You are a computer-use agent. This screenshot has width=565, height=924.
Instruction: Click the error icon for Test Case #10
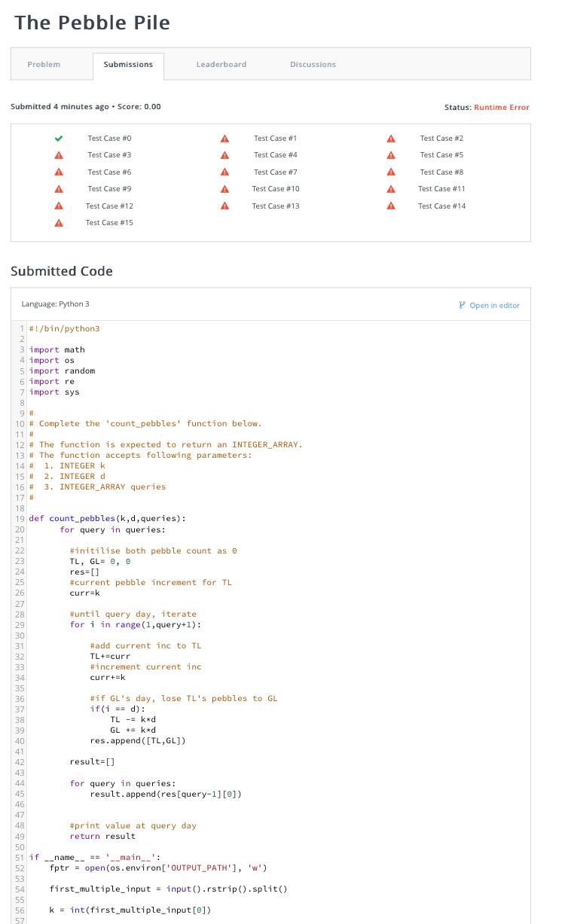224,189
